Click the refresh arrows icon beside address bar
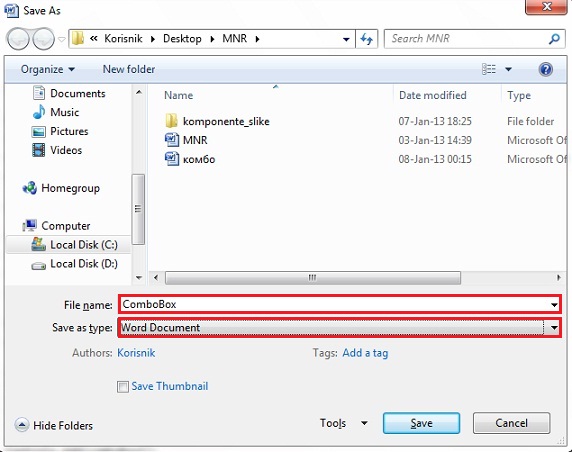Image resolution: width=572 pixels, height=452 pixels. point(367,39)
